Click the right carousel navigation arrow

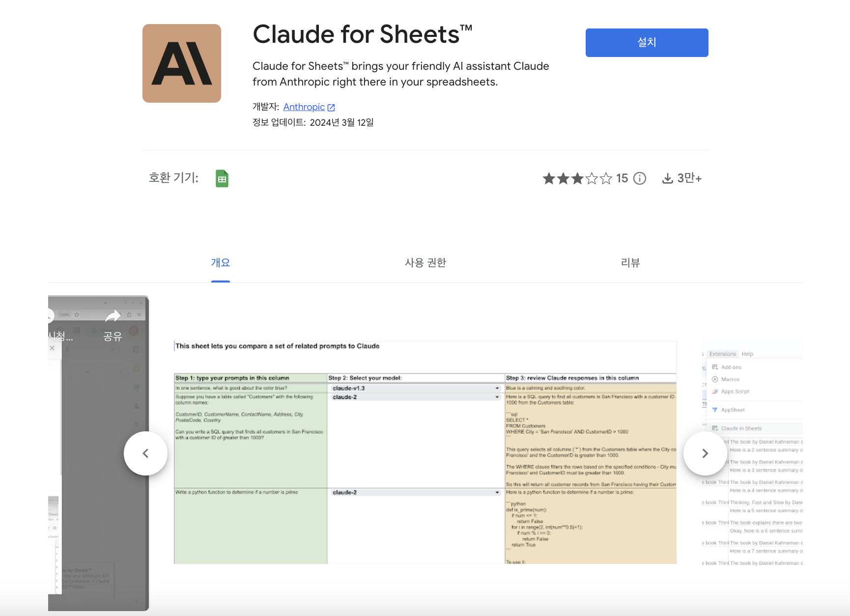tap(705, 453)
